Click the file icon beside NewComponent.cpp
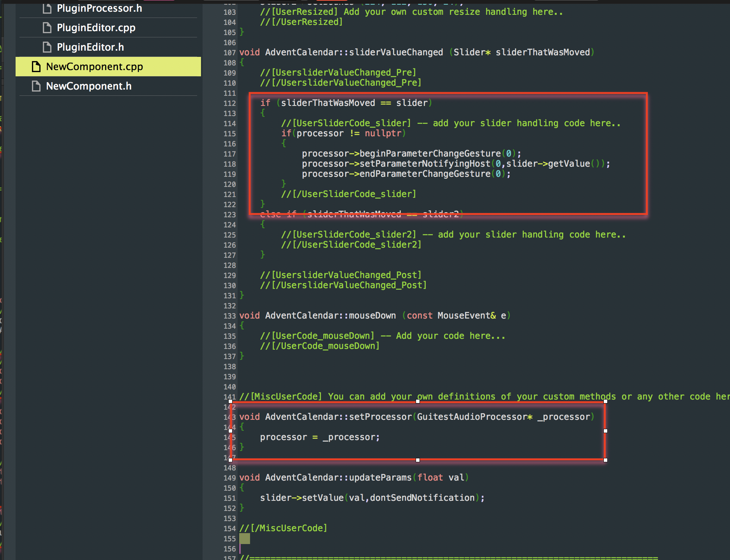Image resolution: width=730 pixels, height=560 pixels. tap(36, 67)
